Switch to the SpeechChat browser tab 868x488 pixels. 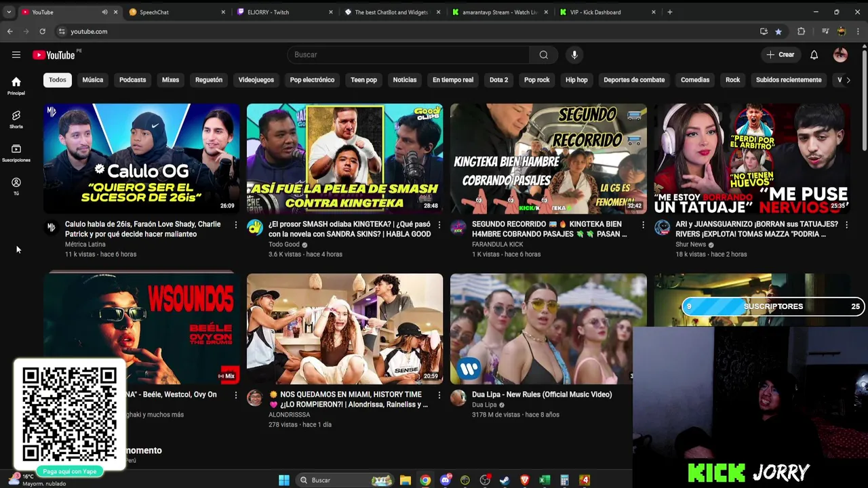178,12
